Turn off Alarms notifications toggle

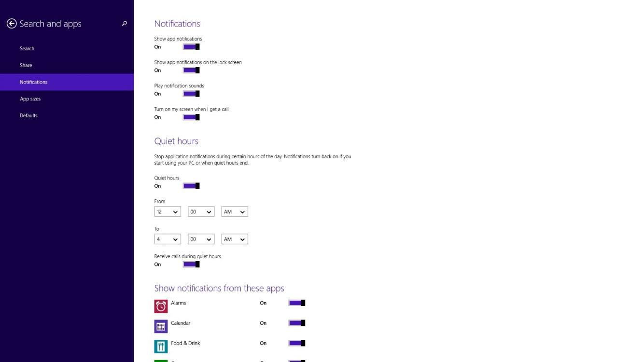coord(297,303)
